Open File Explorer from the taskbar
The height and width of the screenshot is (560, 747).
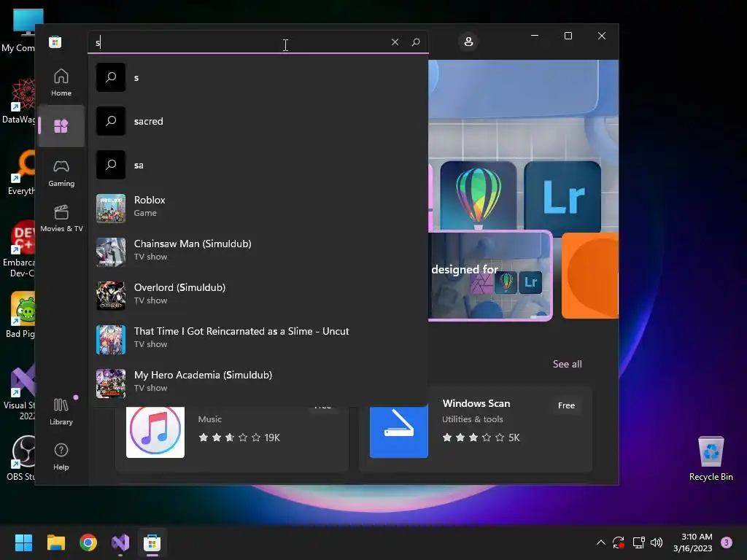pos(55,542)
